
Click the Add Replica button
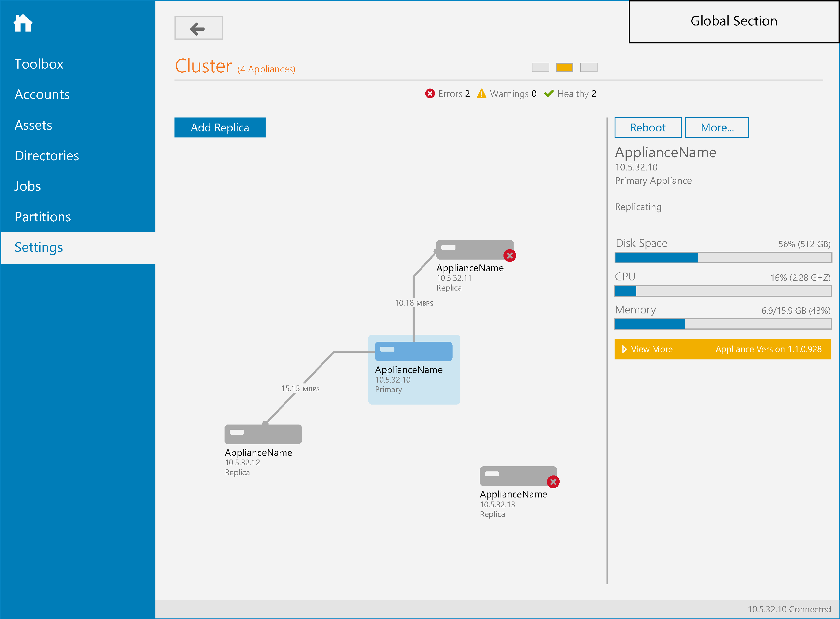[x=220, y=127]
